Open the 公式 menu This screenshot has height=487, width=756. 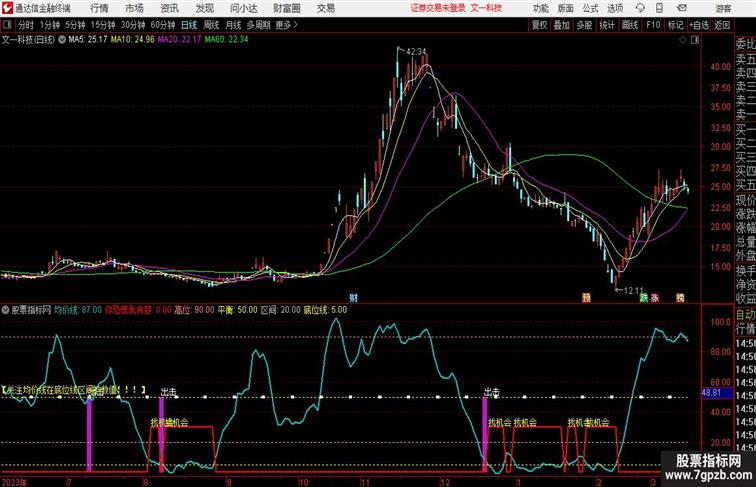pos(590,8)
